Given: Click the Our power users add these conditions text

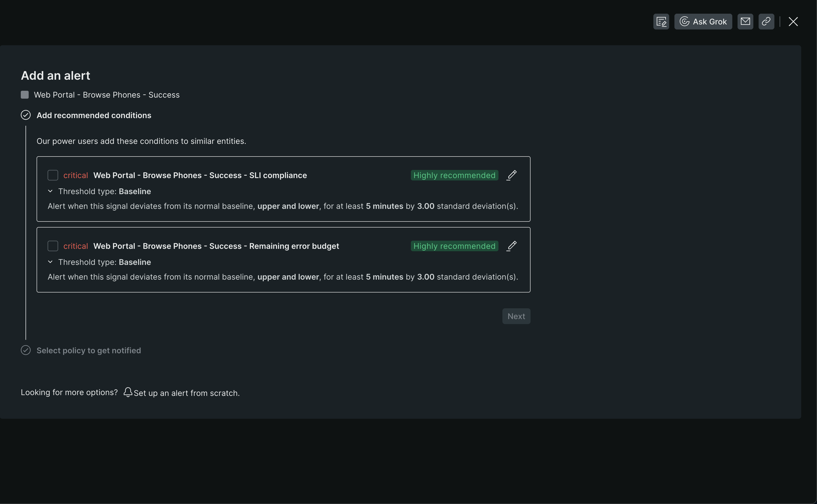Looking at the screenshot, I should tap(141, 141).
